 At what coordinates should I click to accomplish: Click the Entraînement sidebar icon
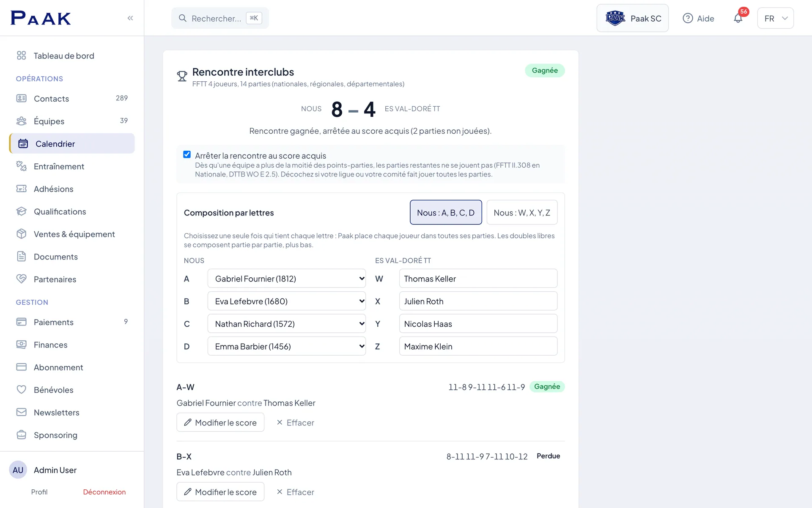coord(22,166)
